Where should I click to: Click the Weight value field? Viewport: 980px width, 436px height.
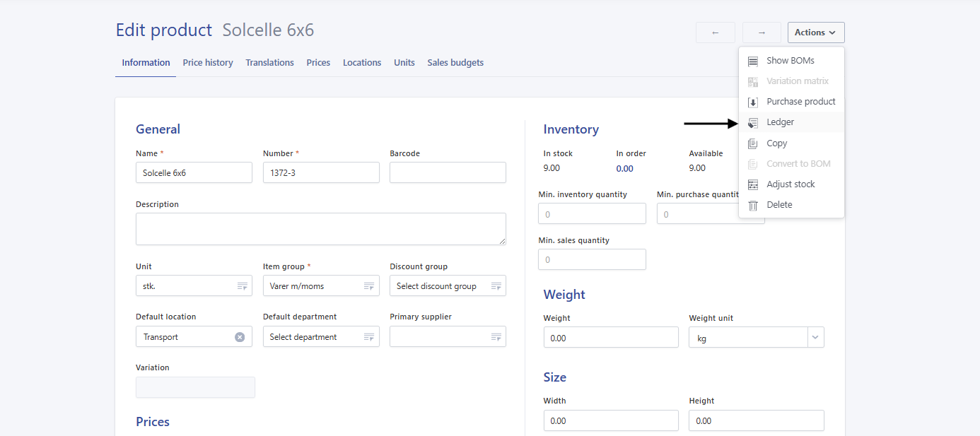tap(611, 338)
